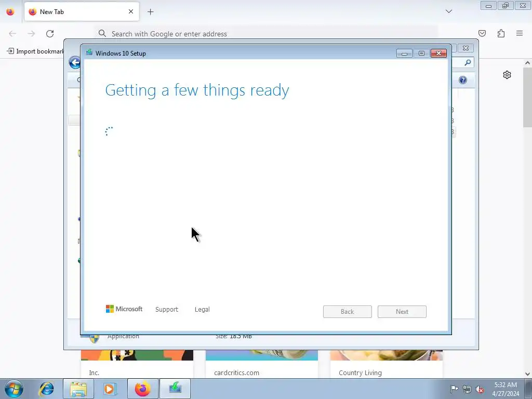Screen dimensions: 532x399
Task: Launch Internet Explorer from taskbar
Action: pyautogui.click(x=46, y=389)
